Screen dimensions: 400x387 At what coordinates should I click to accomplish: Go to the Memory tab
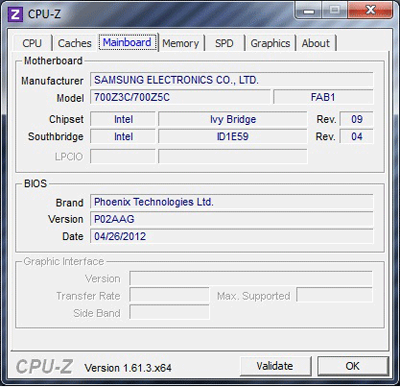pyautogui.click(x=181, y=43)
